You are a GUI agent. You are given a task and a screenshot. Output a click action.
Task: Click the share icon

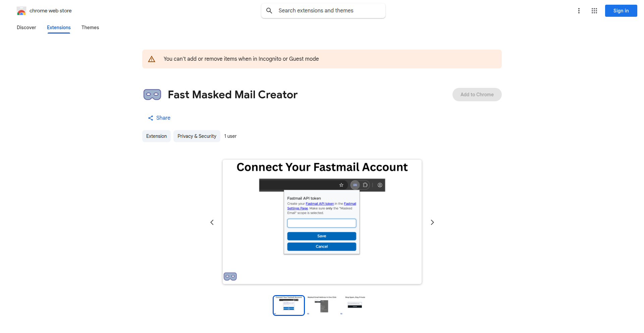(151, 118)
